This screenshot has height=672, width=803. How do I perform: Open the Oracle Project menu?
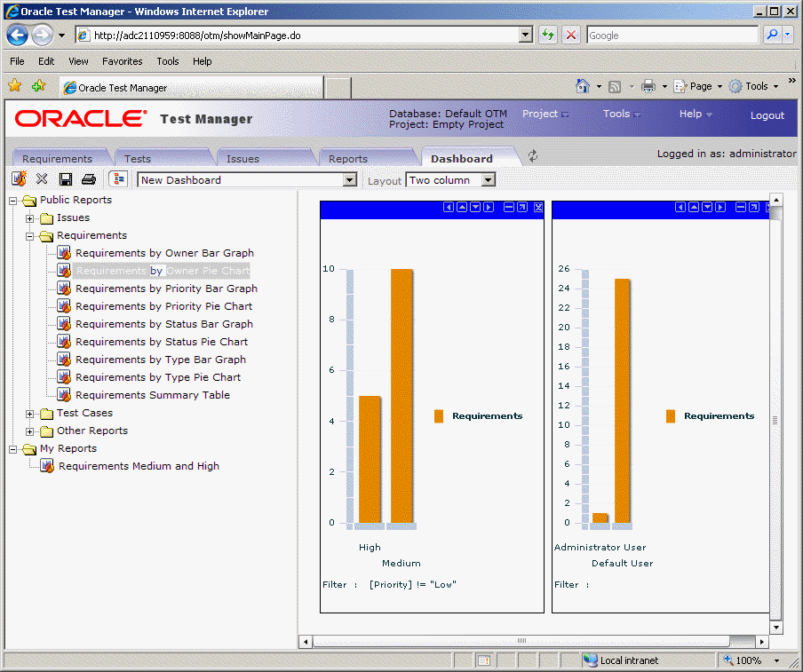pyautogui.click(x=545, y=114)
